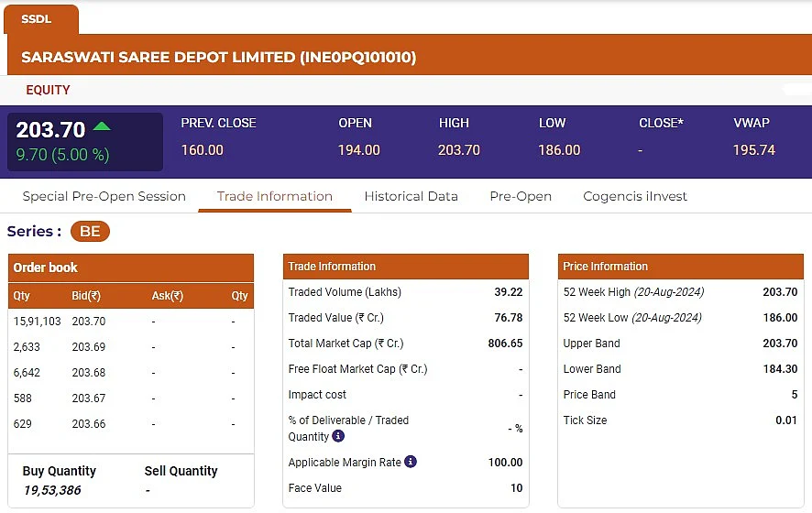Click bid price 203.69

point(89,347)
